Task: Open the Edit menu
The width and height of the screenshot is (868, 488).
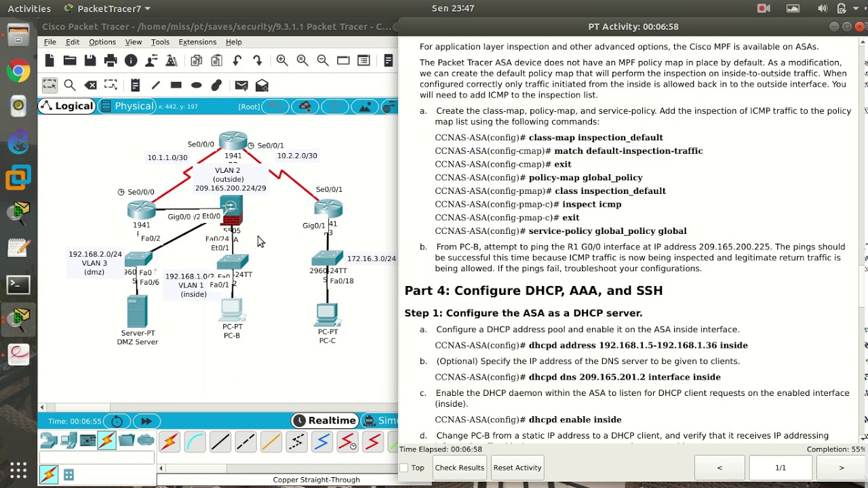Action: click(x=73, y=42)
